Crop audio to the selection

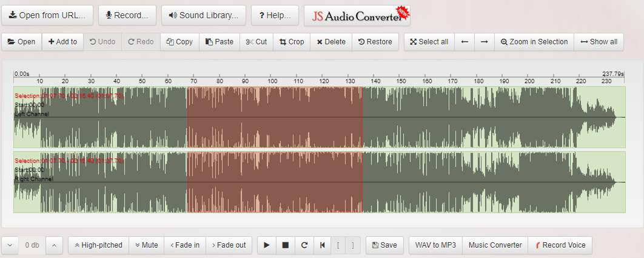[x=292, y=42]
